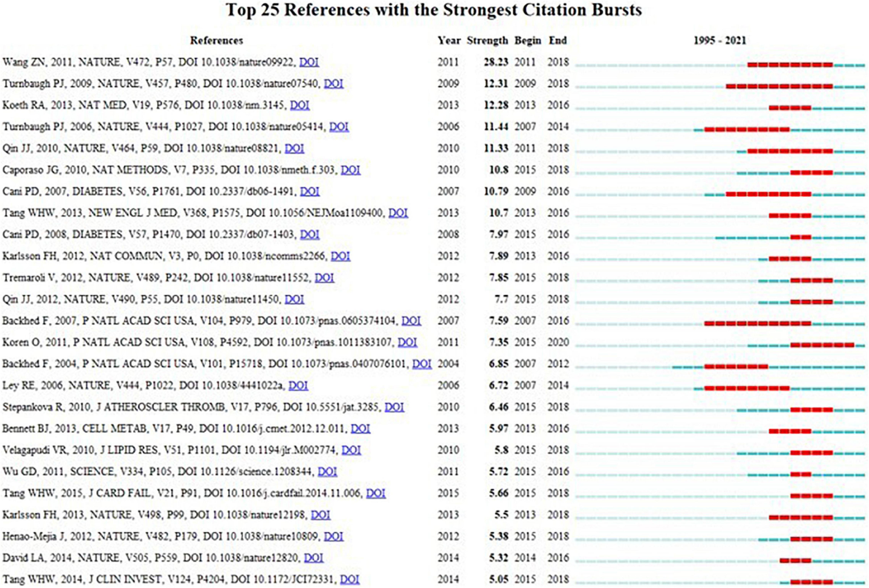Click the red burst bar for Wang ZN 2011
The height and width of the screenshot is (588, 869).
pyautogui.click(x=790, y=65)
